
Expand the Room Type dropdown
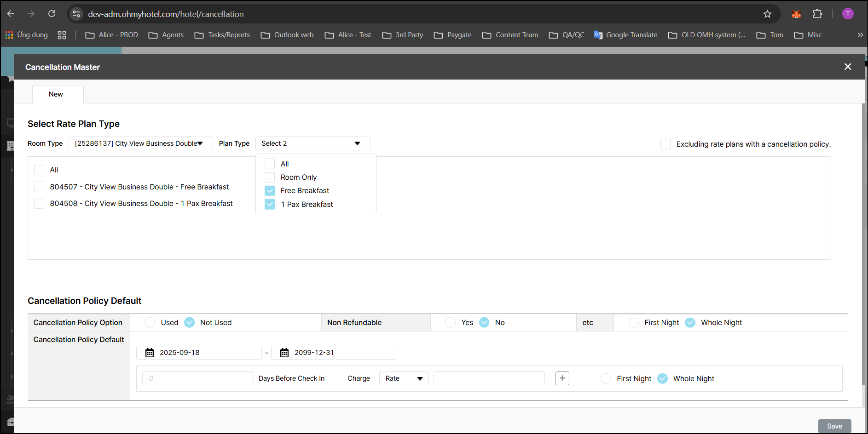pos(140,143)
